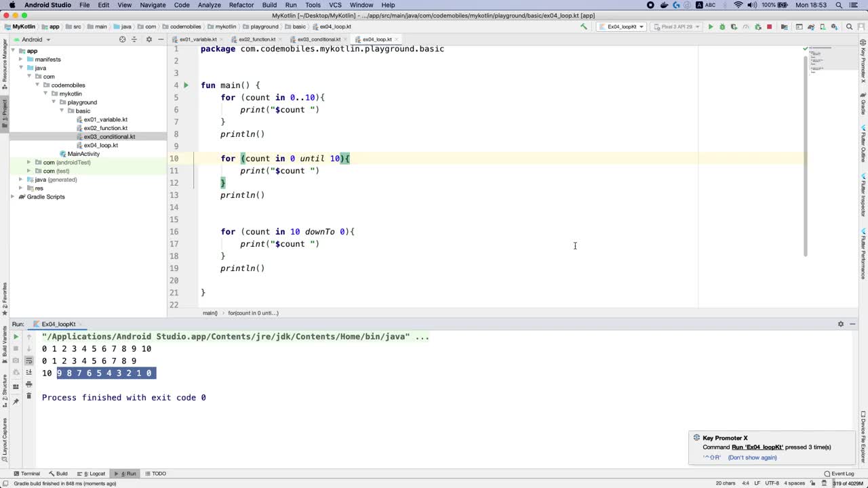Screen dimensions: 868x488
Task: Open Ex04_loopKt run configuration dropdown
Action: click(x=620, y=27)
